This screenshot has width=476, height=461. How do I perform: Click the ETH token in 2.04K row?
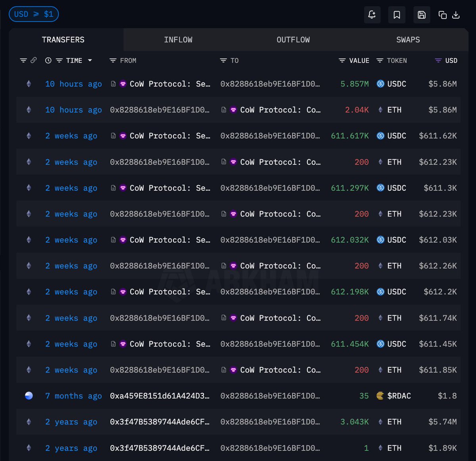coord(390,110)
